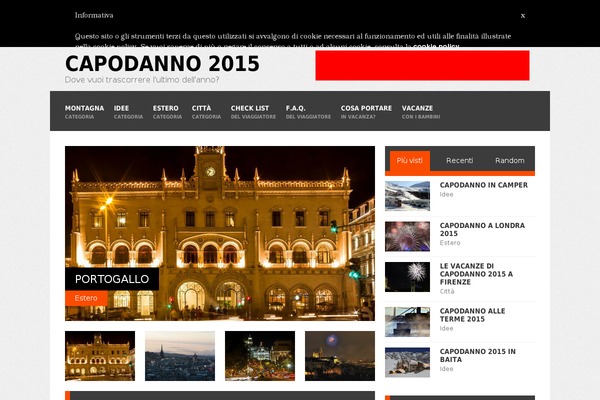Viewport: 600px width, 400px height.
Task: Click Idee category under Baita article
Action: tap(446, 369)
